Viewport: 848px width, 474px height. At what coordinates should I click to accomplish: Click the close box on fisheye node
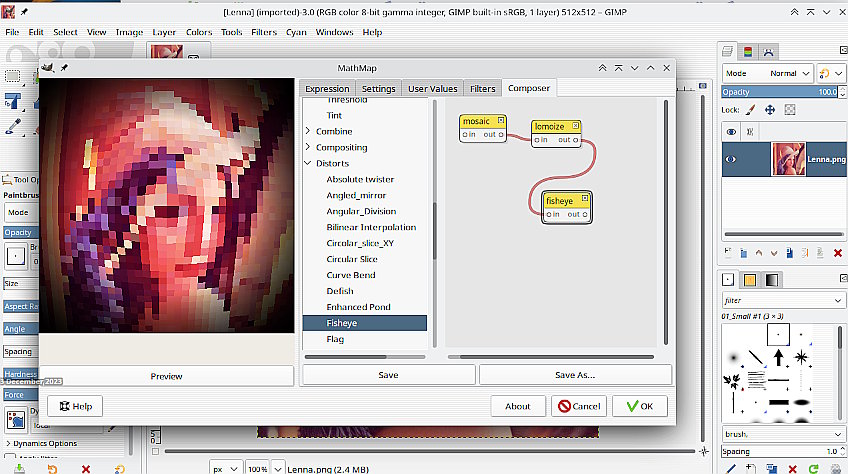pyautogui.click(x=585, y=199)
